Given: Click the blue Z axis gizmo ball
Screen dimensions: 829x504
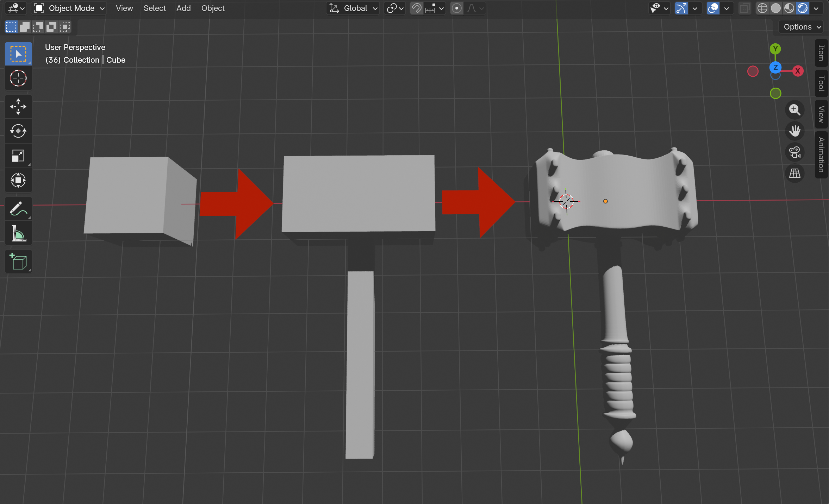Looking at the screenshot, I should (775, 67).
